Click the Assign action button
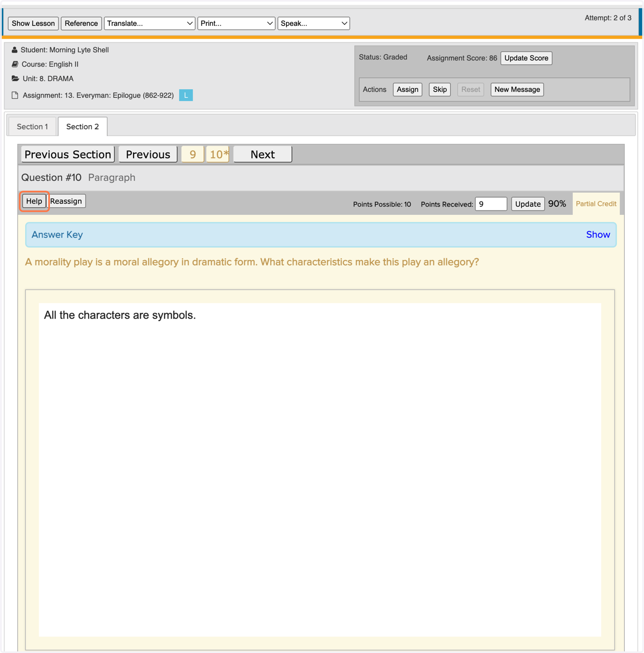 click(407, 89)
